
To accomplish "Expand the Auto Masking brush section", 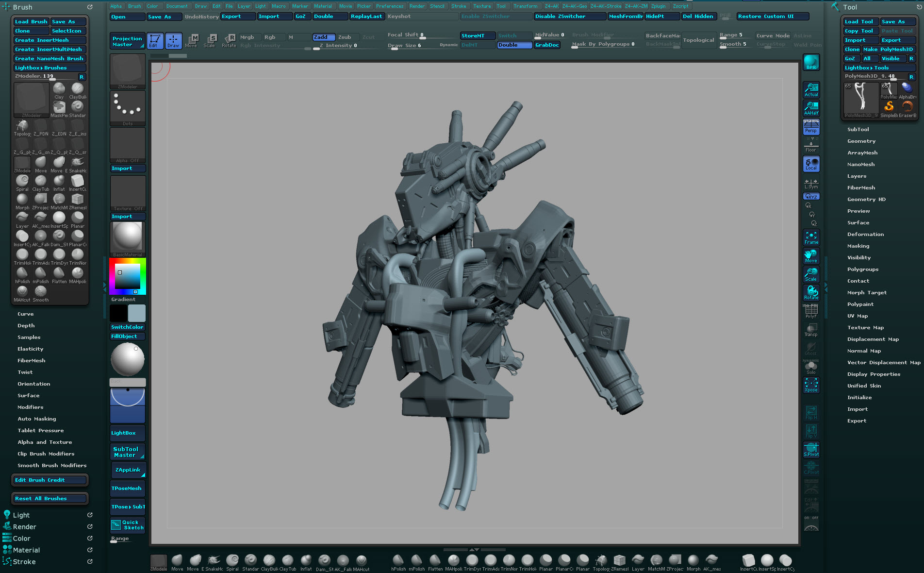I will pos(37,419).
